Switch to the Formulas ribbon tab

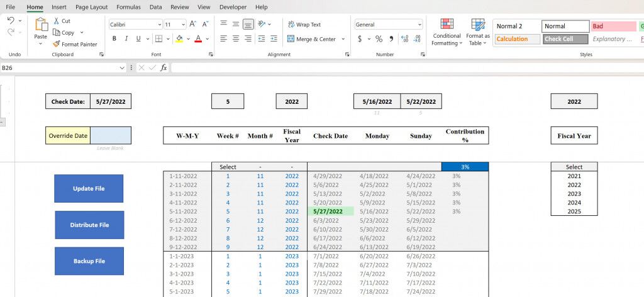128,7
